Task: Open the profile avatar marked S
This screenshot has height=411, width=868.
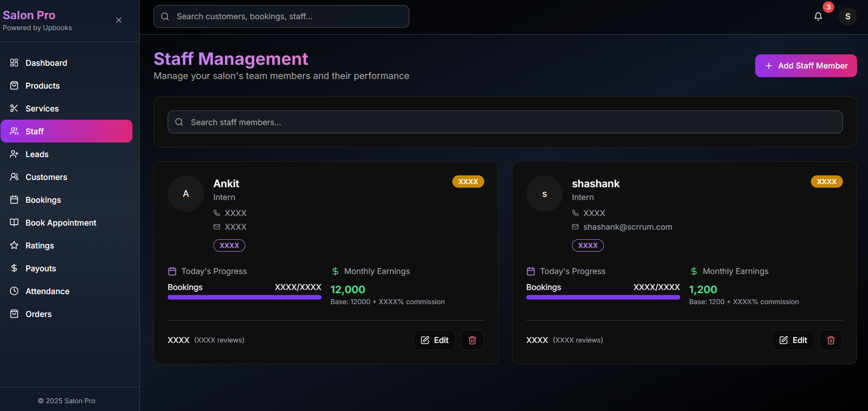Action: 848,16
